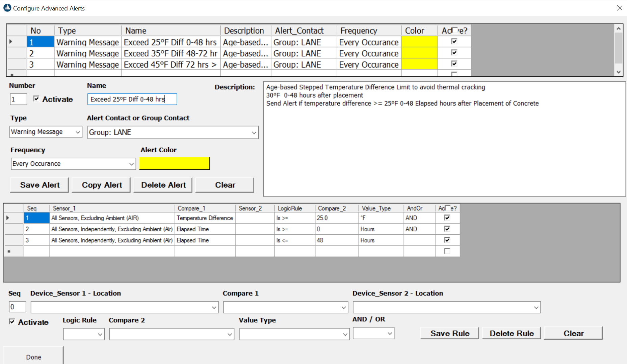Select alert cell 'Exceed 25°F Diff 0-48 hrs'
The height and width of the screenshot is (364, 627).
[x=171, y=42]
